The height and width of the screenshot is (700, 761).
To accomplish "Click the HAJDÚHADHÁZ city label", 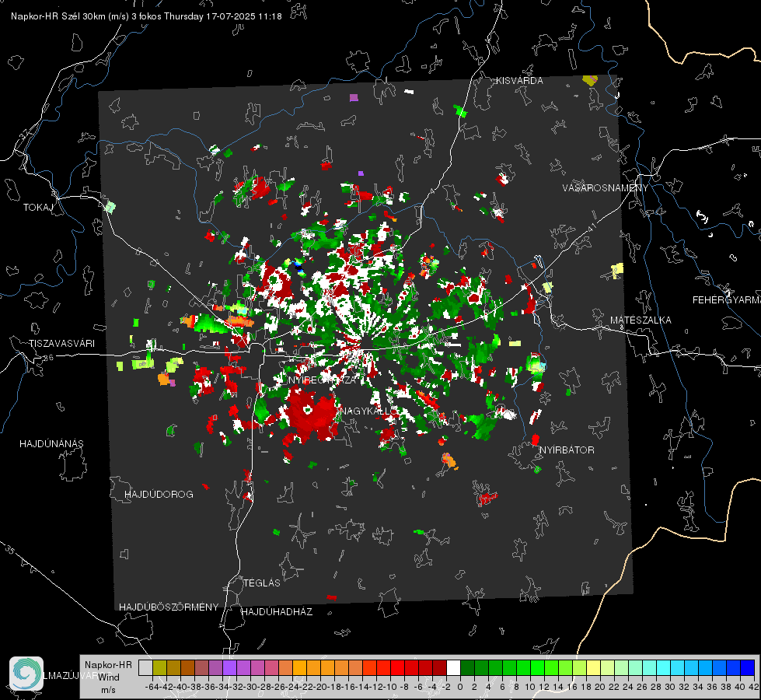I will pos(277,612).
